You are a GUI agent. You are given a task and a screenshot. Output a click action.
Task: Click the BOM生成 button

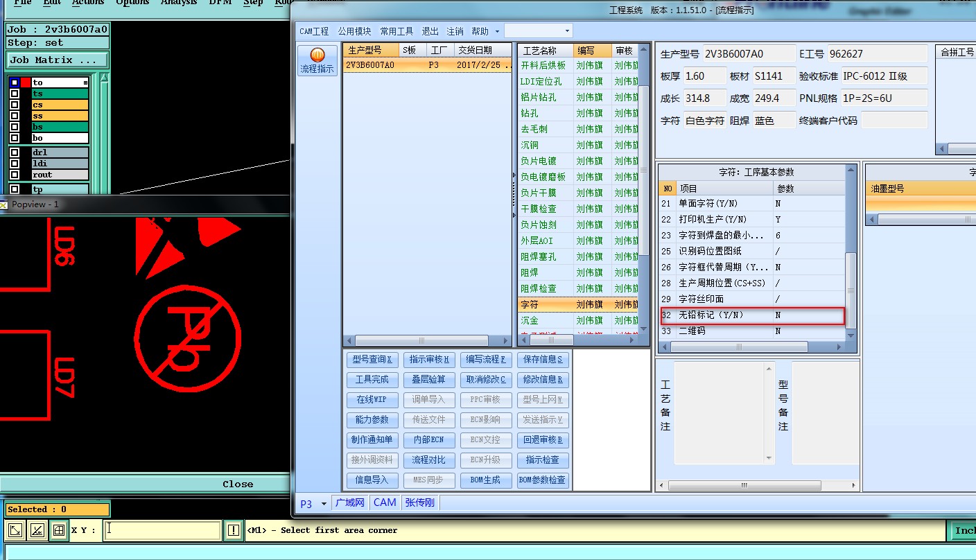[486, 480]
